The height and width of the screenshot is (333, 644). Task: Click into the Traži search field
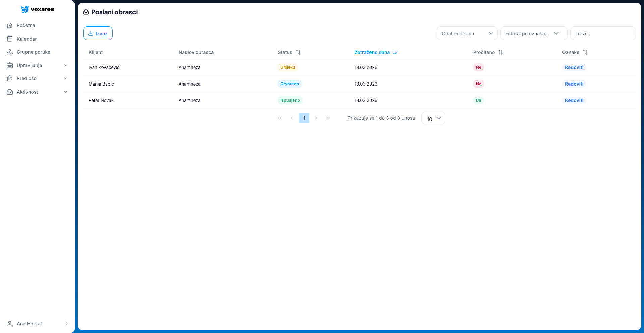click(603, 34)
